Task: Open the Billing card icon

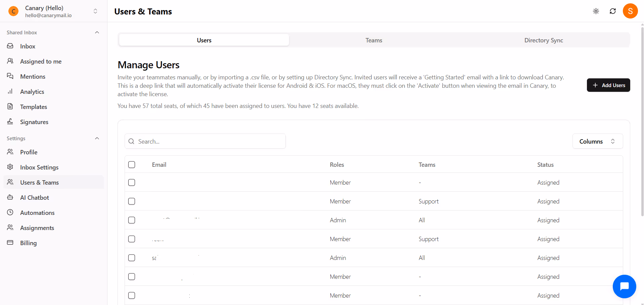Action: 10,243
